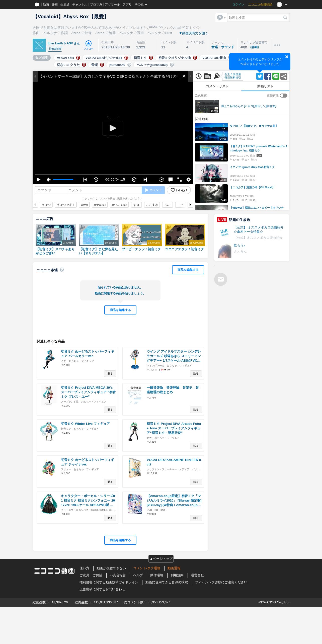The width and height of the screenshot is (322, 644).
Task: Close the blue video clip tooltip
Action: tap(287, 57)
